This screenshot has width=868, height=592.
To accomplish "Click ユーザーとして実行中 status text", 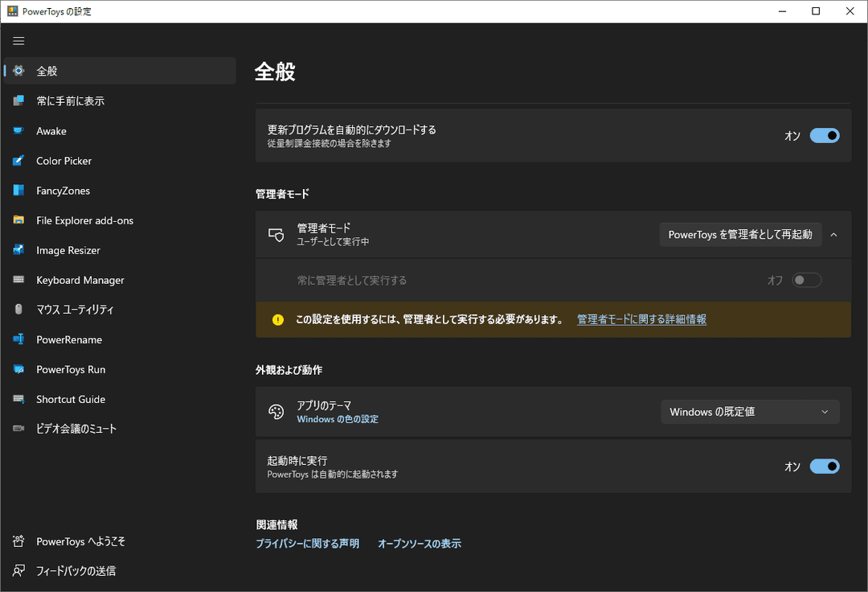I will (x=333, y=242).
